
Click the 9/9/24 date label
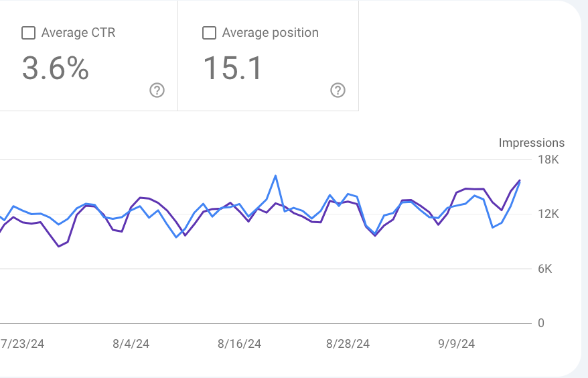[456, 344]
